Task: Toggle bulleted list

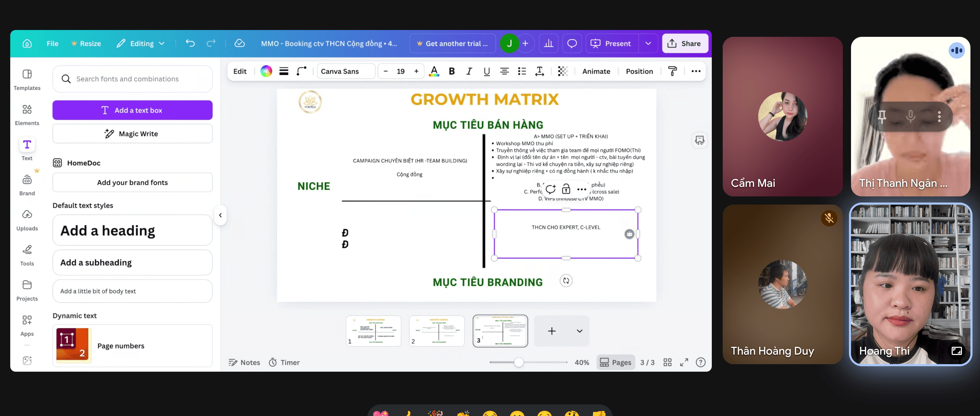Action: click(522, 71)
